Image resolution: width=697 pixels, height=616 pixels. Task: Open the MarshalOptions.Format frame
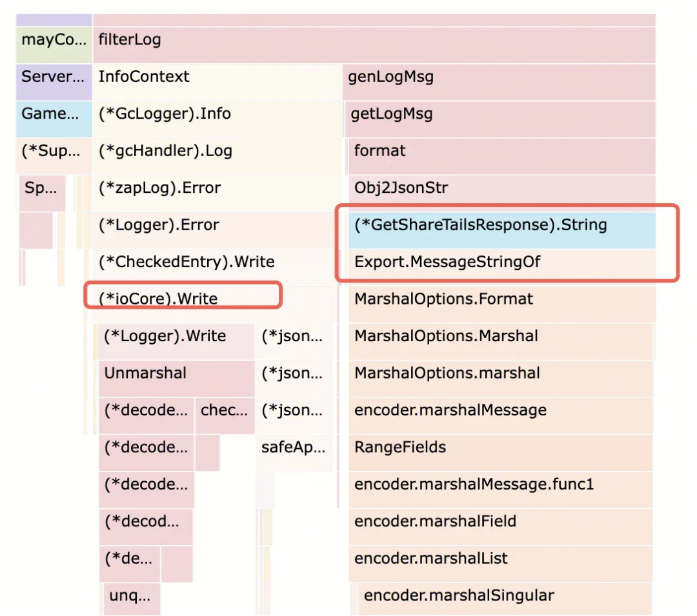(x=502, y=299)
